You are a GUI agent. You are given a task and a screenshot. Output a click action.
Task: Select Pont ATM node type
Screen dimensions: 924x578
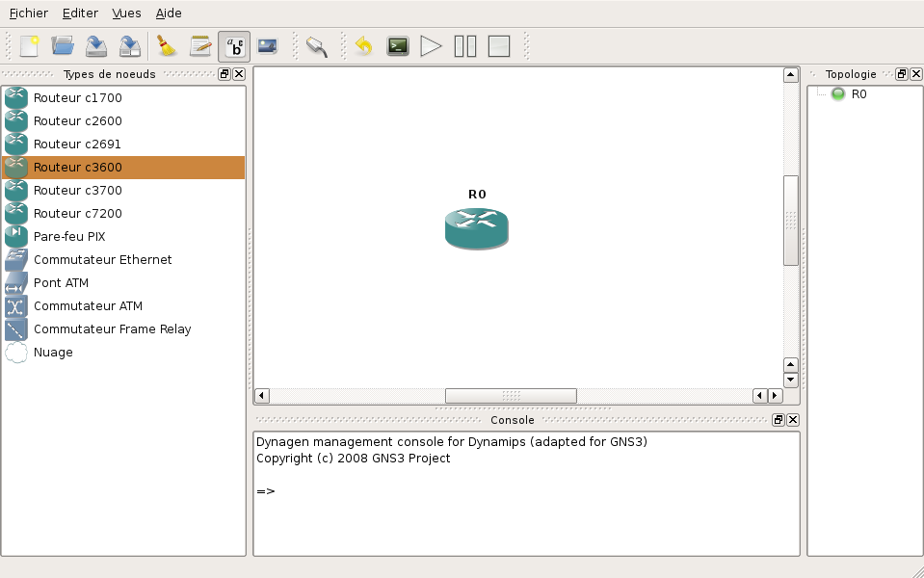click(123, 283)
